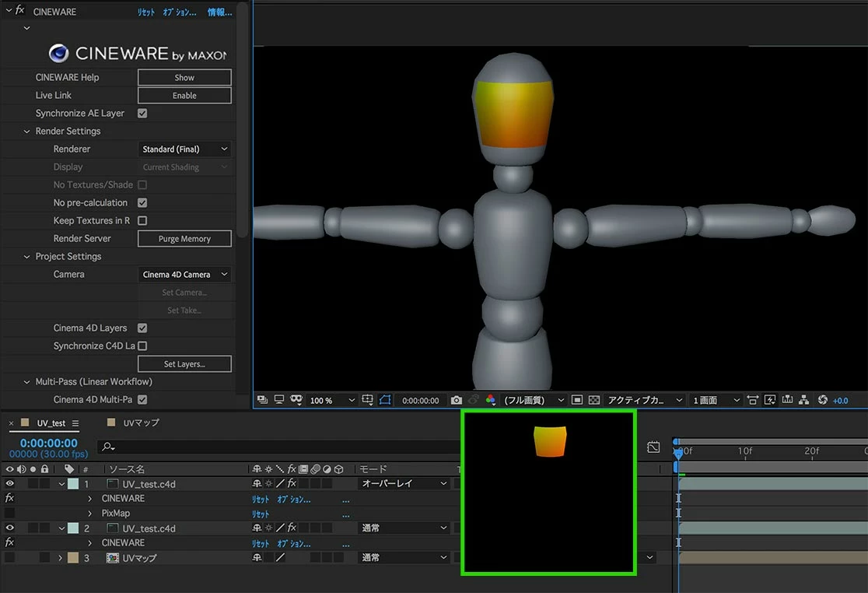Viewport: 868px width, 593px height.
Task: Open the Renderer dropdown Standard (Final)
Action: (184, 149)
